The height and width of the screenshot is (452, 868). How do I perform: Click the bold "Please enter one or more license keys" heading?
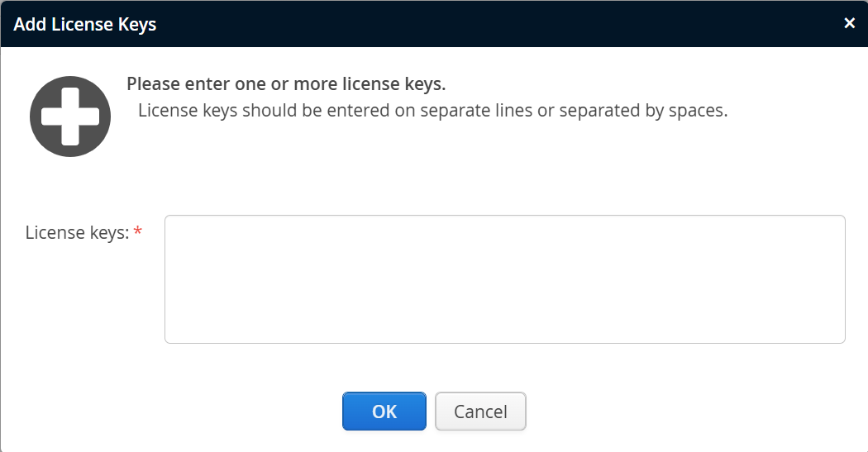coord(286,84)
